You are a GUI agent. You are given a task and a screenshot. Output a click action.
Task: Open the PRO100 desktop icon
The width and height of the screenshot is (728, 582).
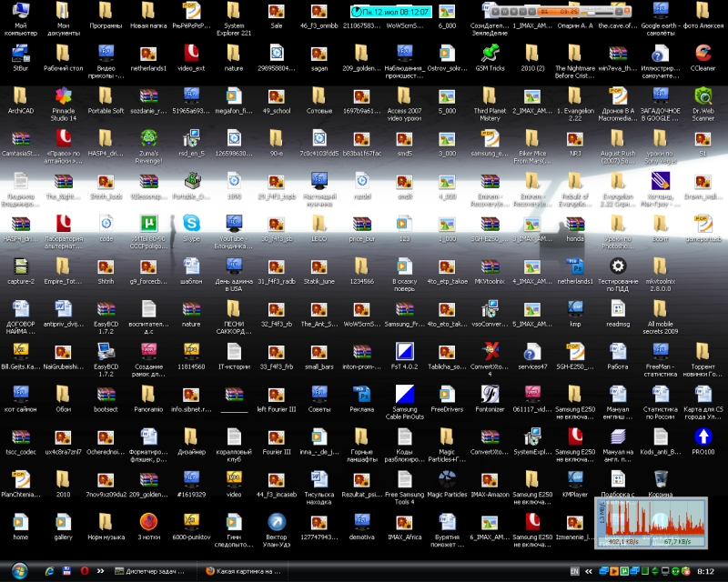pos(703,436)
